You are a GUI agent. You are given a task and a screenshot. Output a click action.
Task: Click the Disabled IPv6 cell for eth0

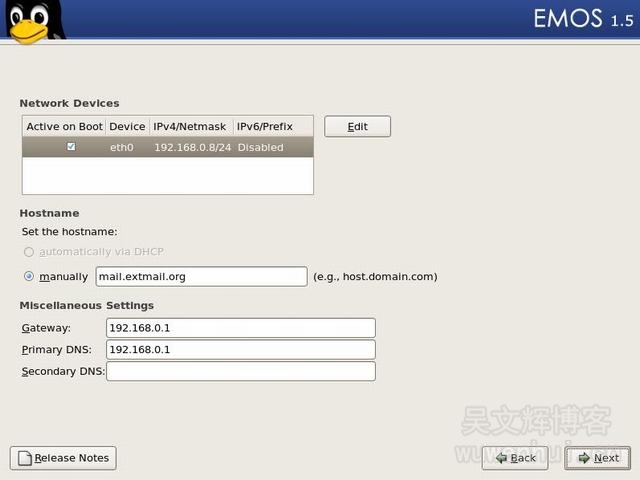tap(260, 147)
